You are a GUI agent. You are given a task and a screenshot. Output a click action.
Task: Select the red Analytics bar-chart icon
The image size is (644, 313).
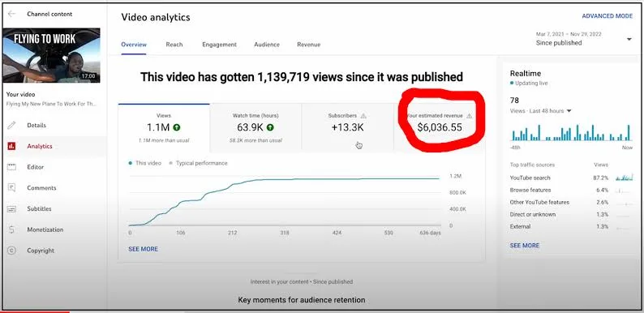tap(11, 146)
